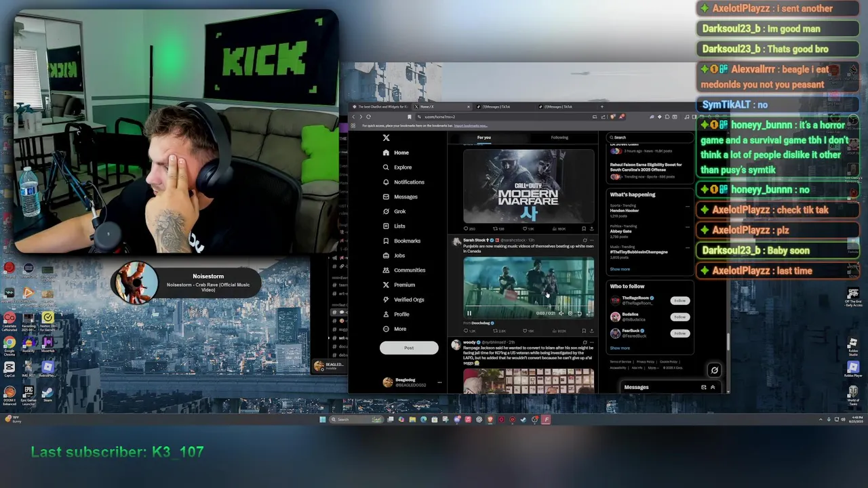The width and height of the screenshot is (868, 488).
Task: Repost the Modern Warfare post
Action: point(497,228)
